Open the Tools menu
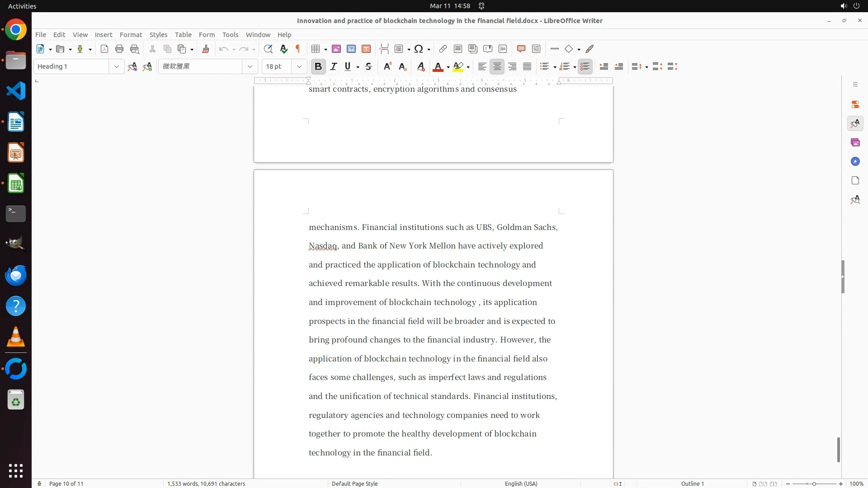Screen dimensions: 868x488 click(230, 35)
